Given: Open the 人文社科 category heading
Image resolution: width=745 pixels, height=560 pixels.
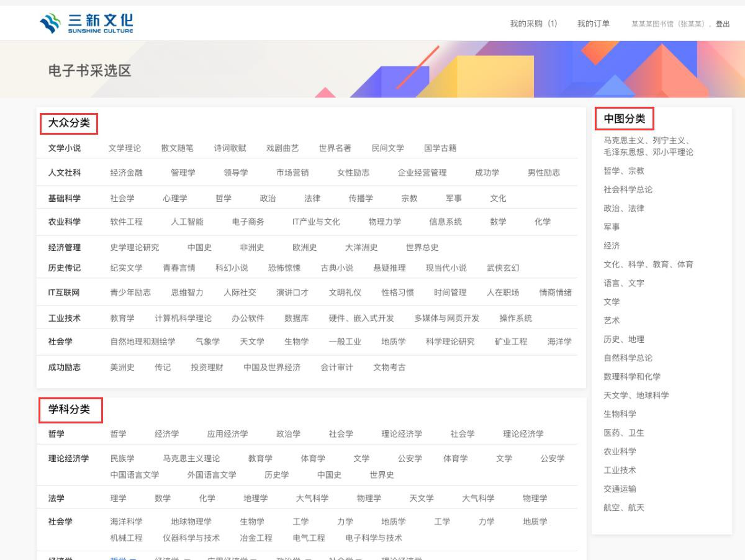Looking at the screenshot, I should [x=65, y=173].
